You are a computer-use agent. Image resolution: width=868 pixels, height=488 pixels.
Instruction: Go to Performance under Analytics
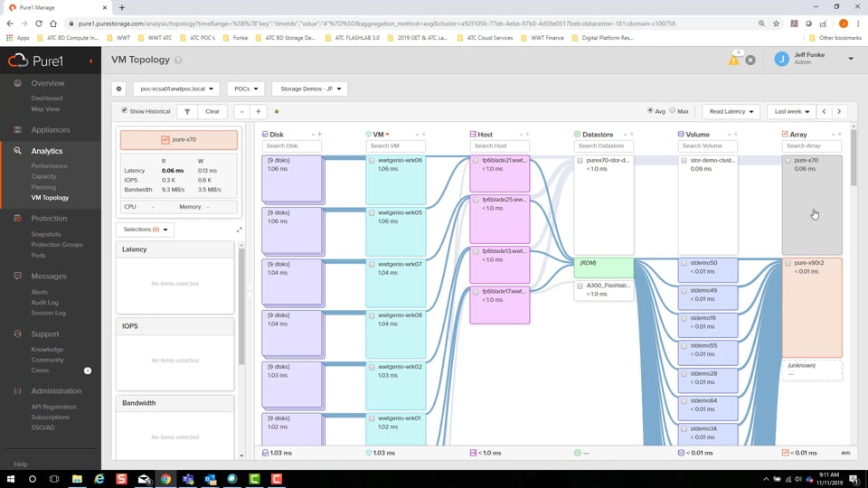pos(49,166)
